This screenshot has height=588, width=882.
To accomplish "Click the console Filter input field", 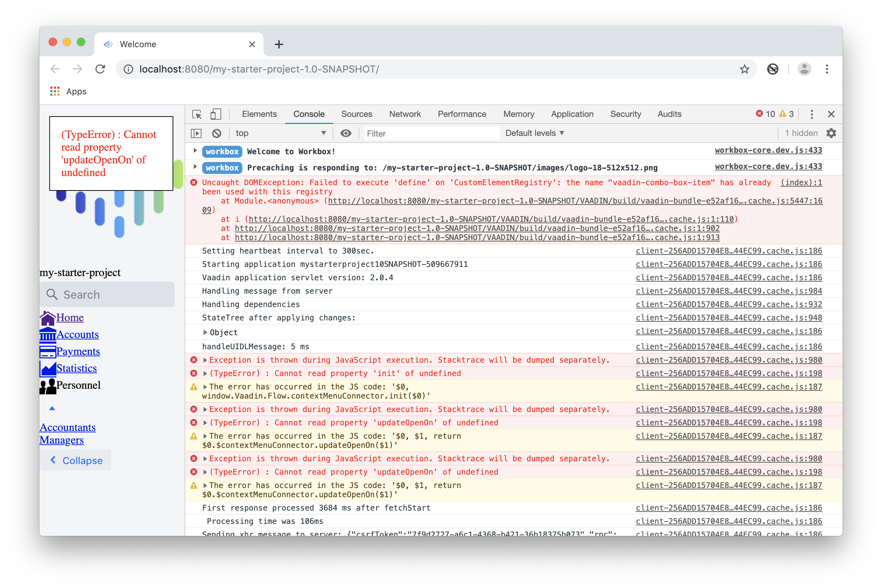I will 431,133.
